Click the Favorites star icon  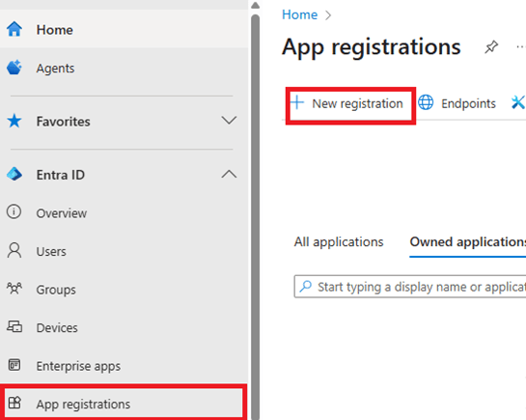14,121
